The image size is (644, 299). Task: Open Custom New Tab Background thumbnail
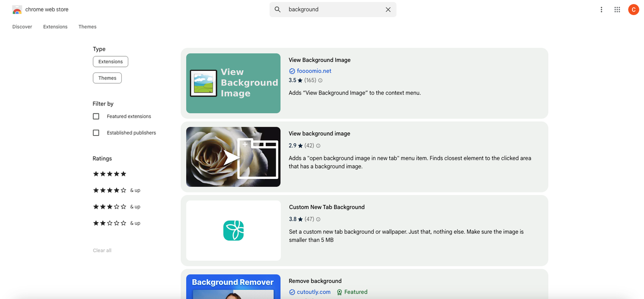point(233,231)
